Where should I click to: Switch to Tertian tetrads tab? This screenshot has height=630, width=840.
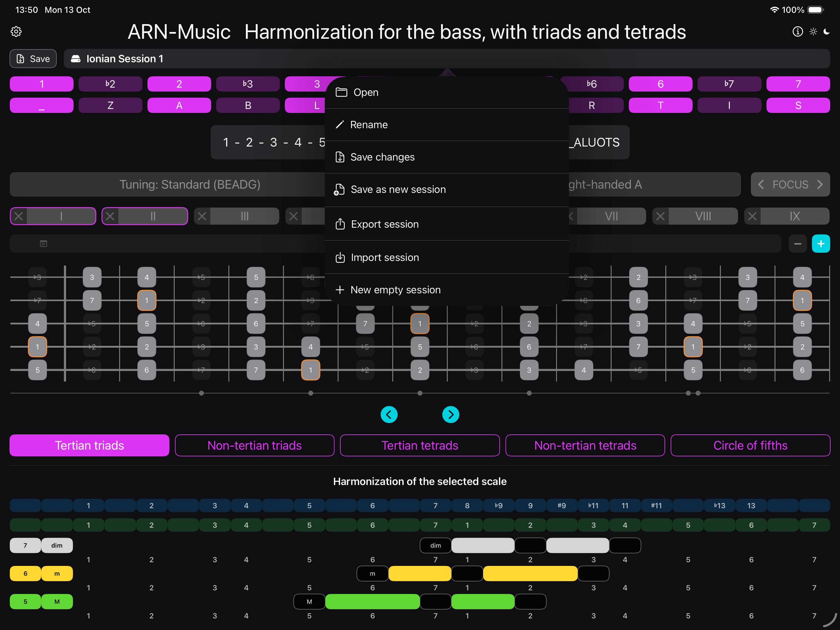[x=420, y=445]
